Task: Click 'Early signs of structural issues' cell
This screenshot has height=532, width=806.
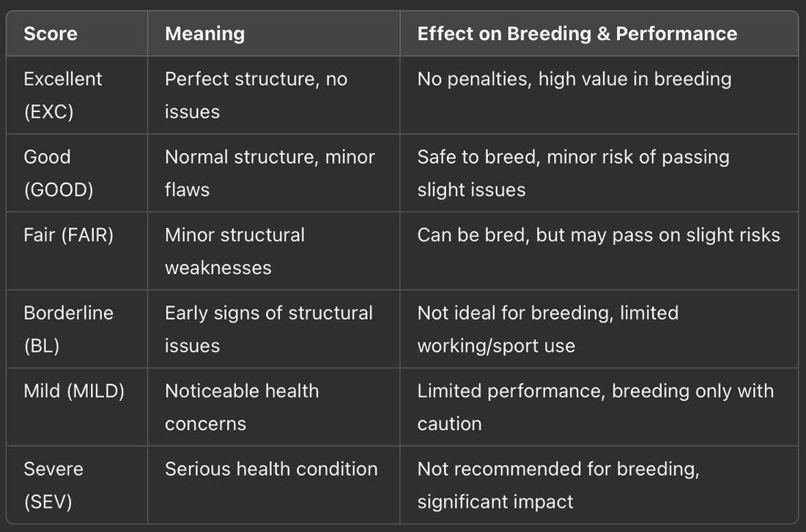Action: click(x=268, y=328)
